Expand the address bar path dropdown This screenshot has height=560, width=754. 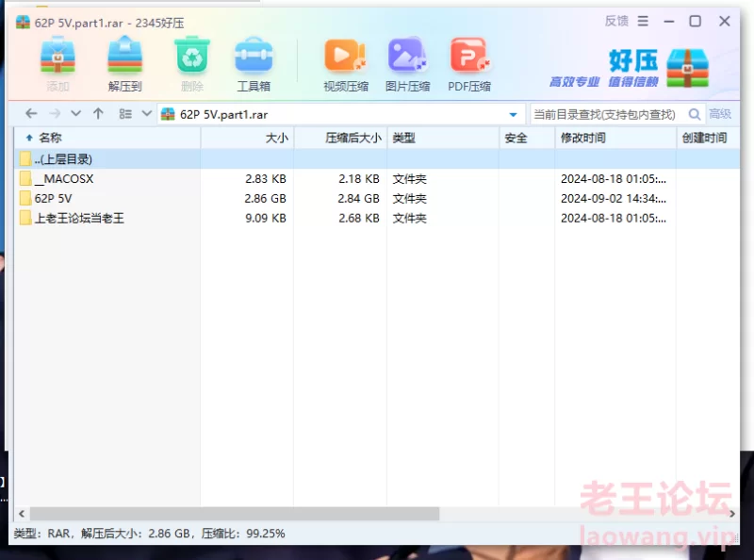tap(513, 114)
